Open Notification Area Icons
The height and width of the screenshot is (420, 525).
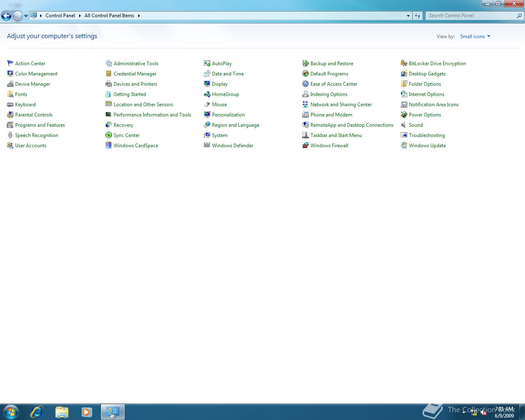[x=434, y=105]
